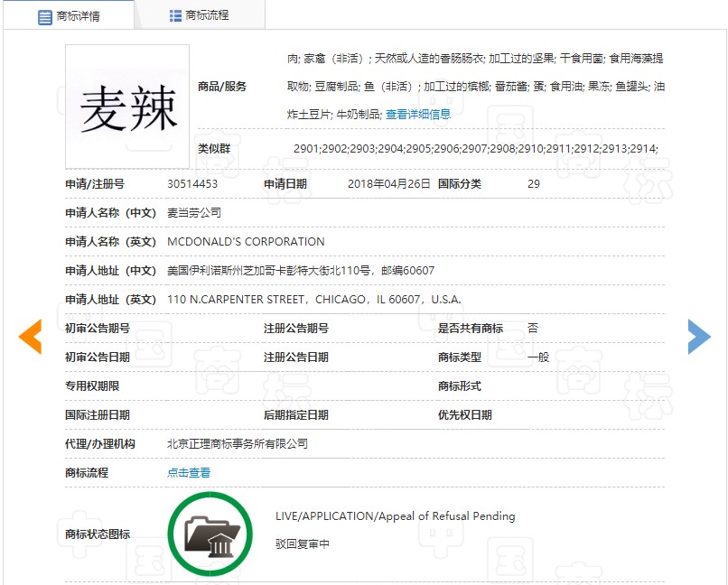Click the 是否共有商标 value 否
Image resolution: width=728 pixels, height=585 pixels.
pos(533,329)
